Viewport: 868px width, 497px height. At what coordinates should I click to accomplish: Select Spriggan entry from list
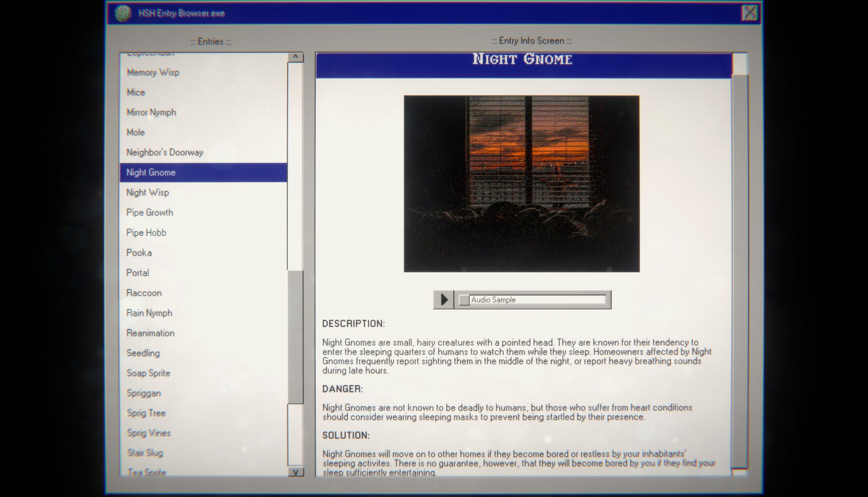[x=143, y=393]
